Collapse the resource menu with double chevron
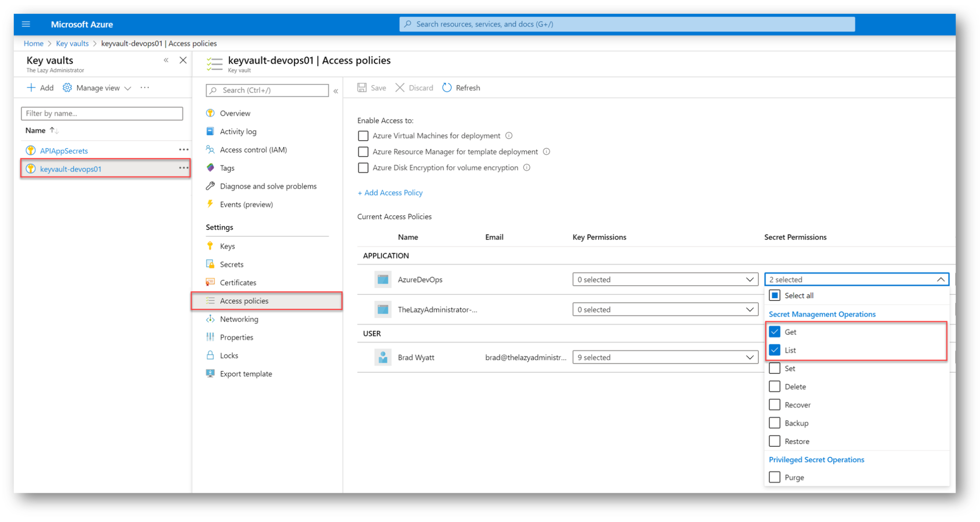Viewport: 980px width, 522px height. [336, 91]
